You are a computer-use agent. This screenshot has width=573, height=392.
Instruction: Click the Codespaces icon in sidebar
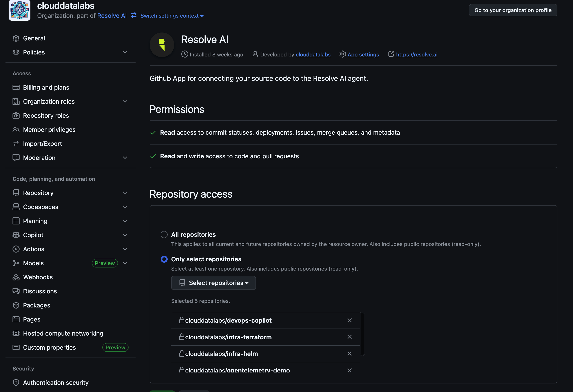(16, 207)
